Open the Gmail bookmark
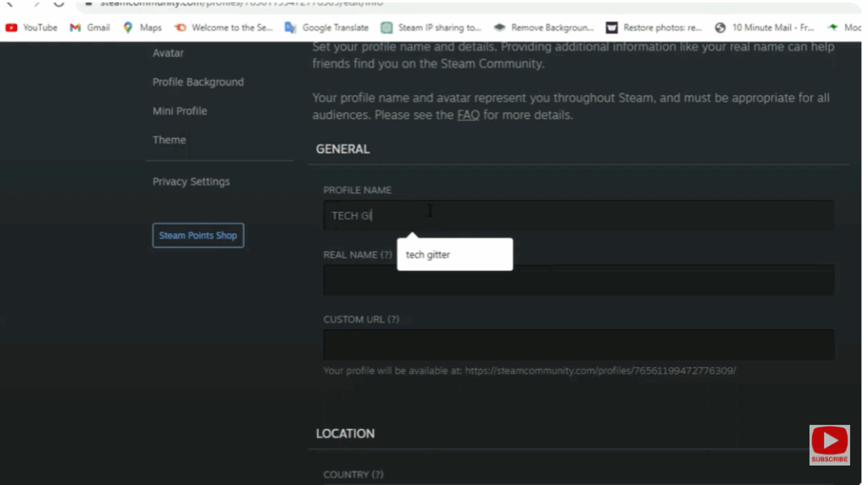This screenshot has width=868, height=485. 90,28
